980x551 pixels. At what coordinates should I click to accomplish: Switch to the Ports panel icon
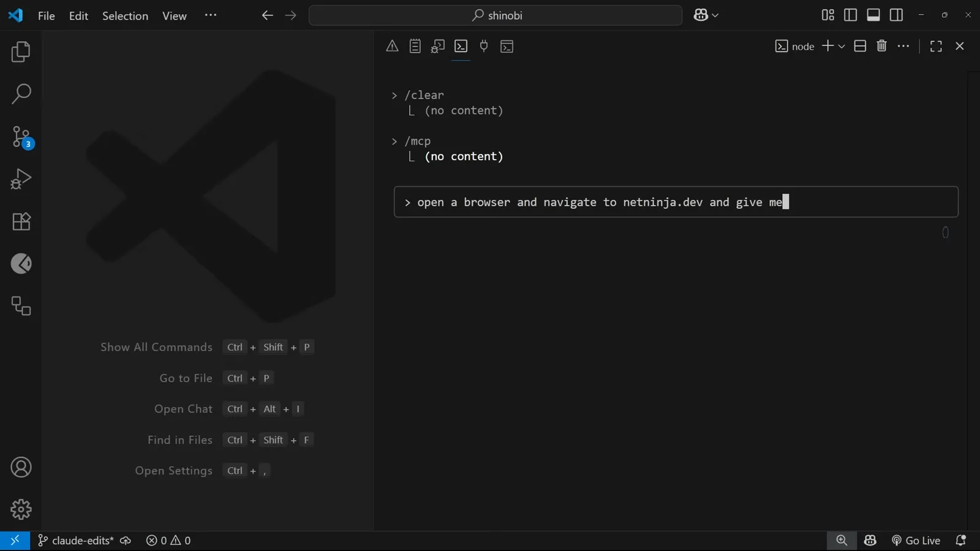[484, 46]
